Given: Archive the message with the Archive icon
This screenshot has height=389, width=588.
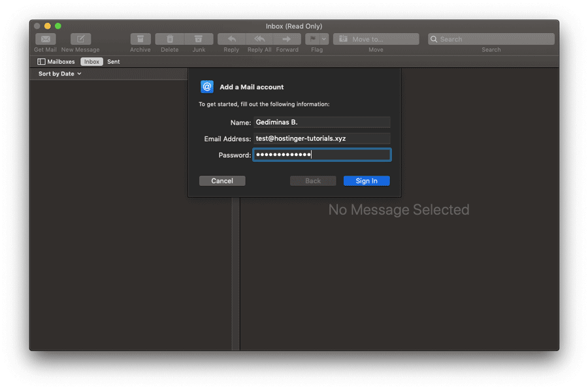Looking at the screenshot, I should (x=140, y=39).
